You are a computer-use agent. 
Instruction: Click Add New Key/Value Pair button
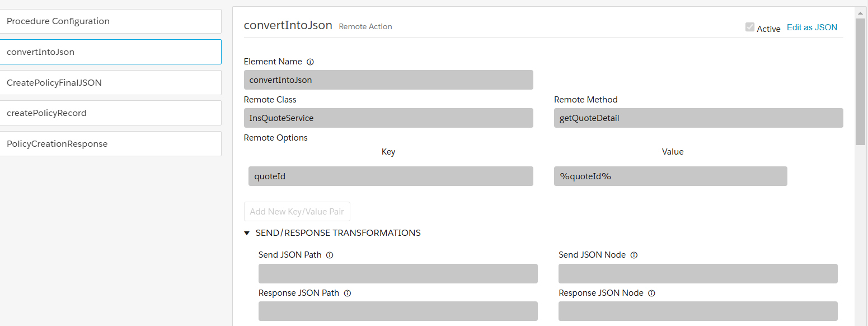297,212
